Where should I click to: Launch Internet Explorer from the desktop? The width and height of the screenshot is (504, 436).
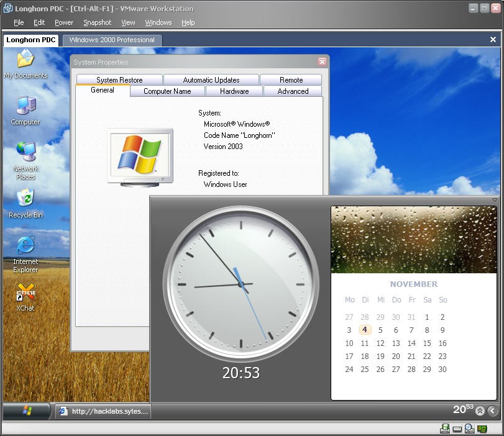tap(25, 247)
